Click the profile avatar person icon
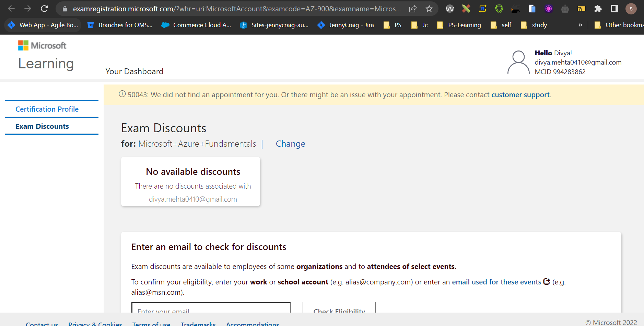Image resolution: width=644 pixels, height=326 pixels. (x=518, y=62)
